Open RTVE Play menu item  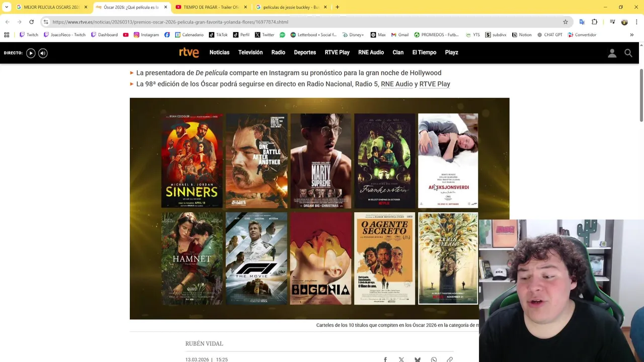[337, 52]
